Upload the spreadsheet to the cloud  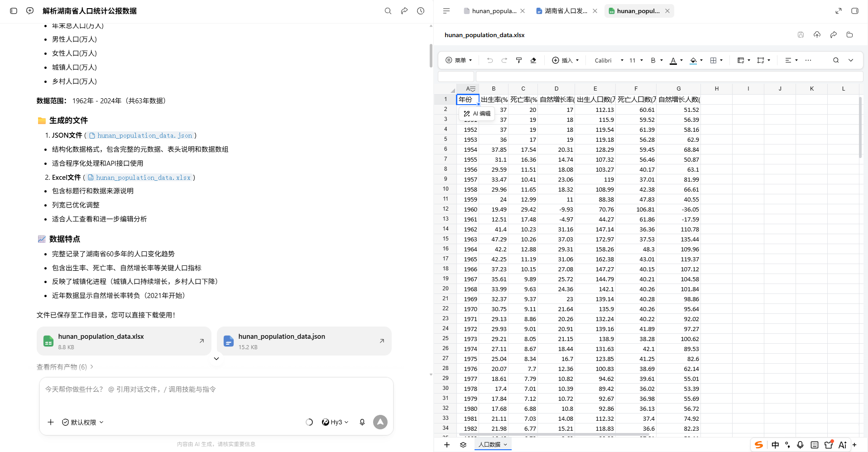[x=817, y=35]
